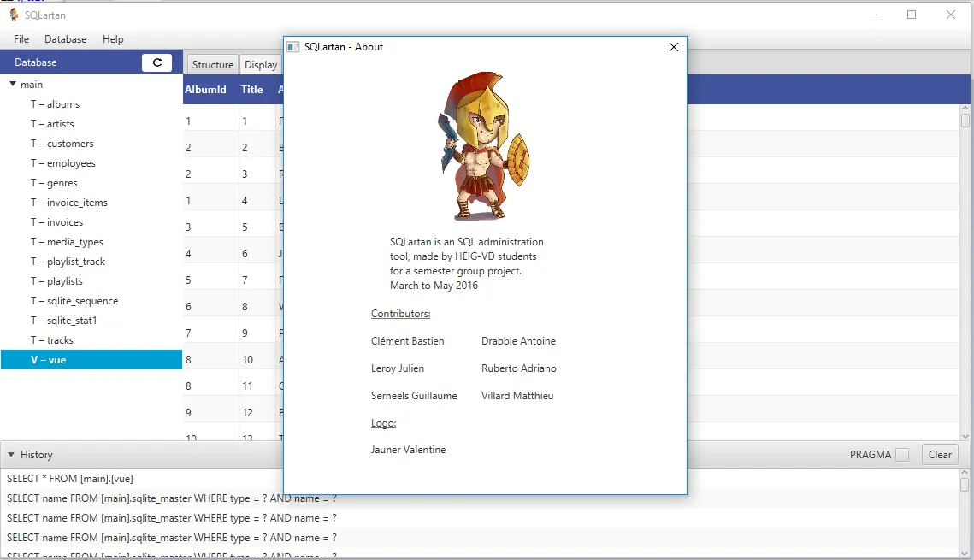Open the Database menu
Image resolution: width=974 pixels, height=560 pixels.
click(x=65, y=39)
